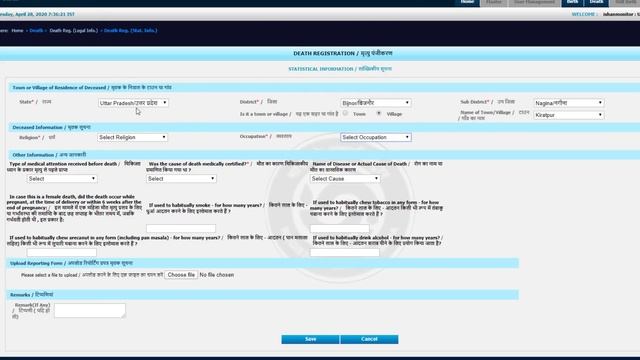Open the Name of Town/Village dropdown showing Kiratpur
Image resolution: width=640 pixels, height=360 pixels.
569,115
